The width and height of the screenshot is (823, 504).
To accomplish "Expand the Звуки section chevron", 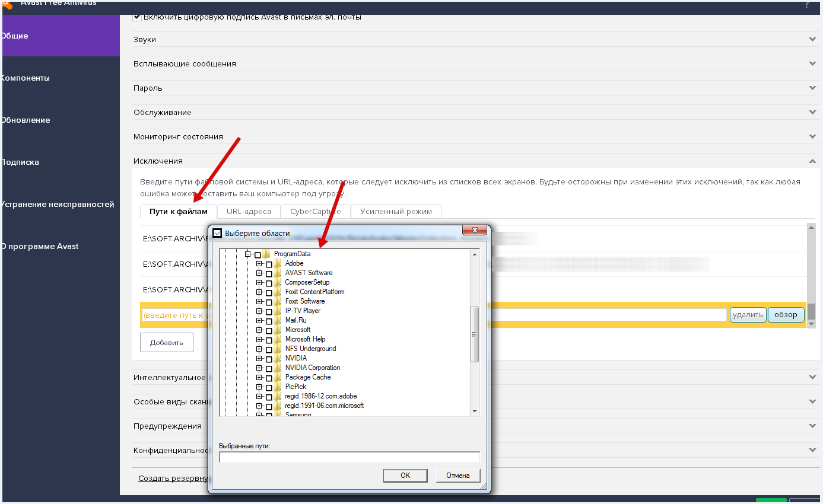I will pos(812,39).
